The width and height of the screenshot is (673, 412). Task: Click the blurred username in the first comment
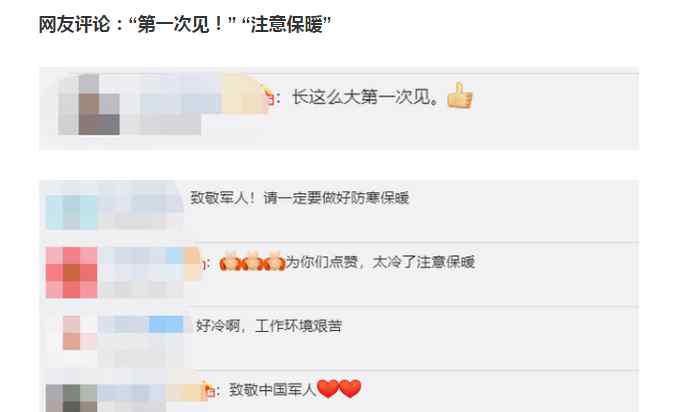193,99
